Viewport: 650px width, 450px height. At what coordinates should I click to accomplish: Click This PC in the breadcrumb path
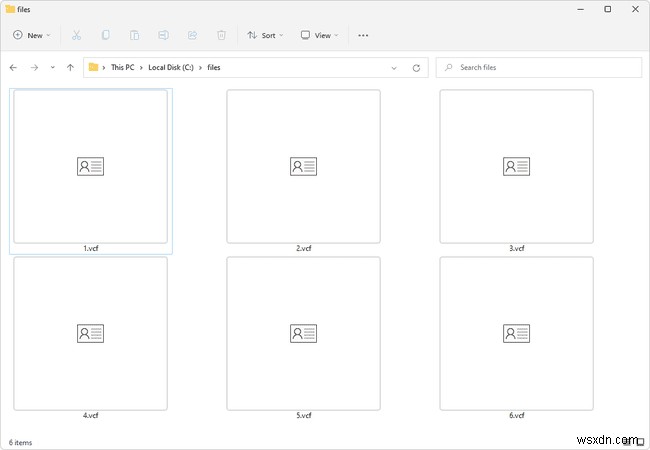coord(124,68)
